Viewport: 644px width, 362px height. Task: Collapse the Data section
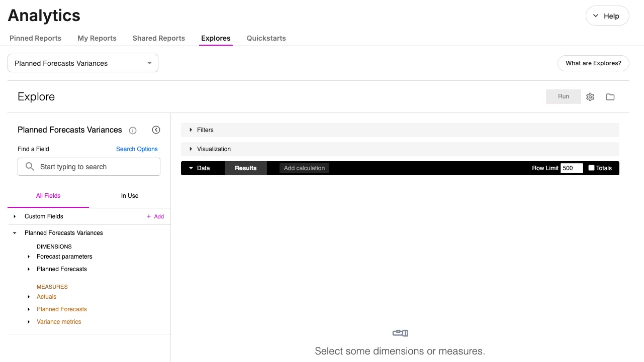[200, 168]
